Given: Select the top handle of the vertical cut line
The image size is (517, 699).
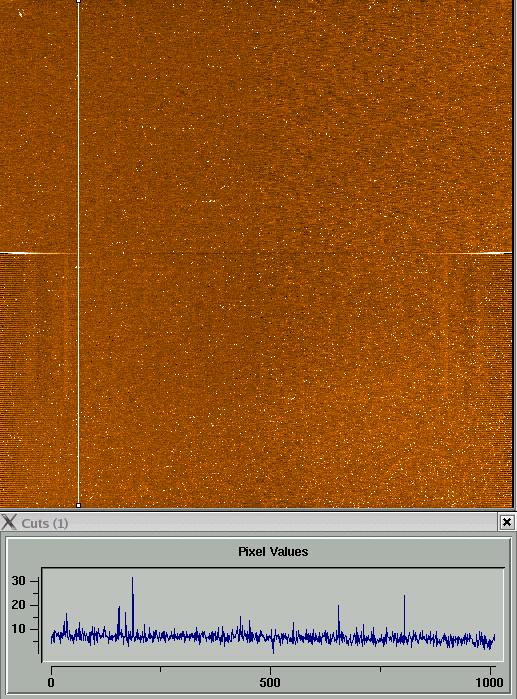Looking at the screenshot, I should (x=78, y=1).
